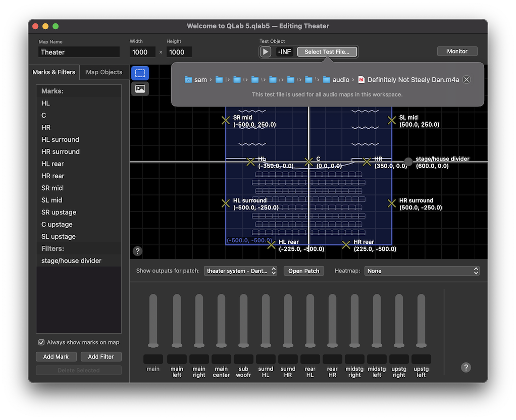Clear the test file with X icon
516x420 pixels.
pyautogui.click(x=467, y=80)
